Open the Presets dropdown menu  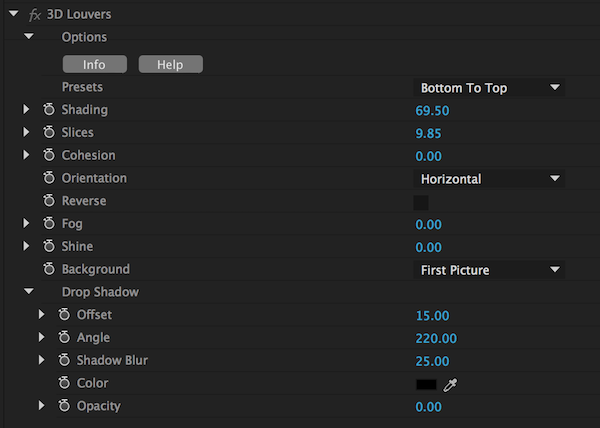(490, 88)
